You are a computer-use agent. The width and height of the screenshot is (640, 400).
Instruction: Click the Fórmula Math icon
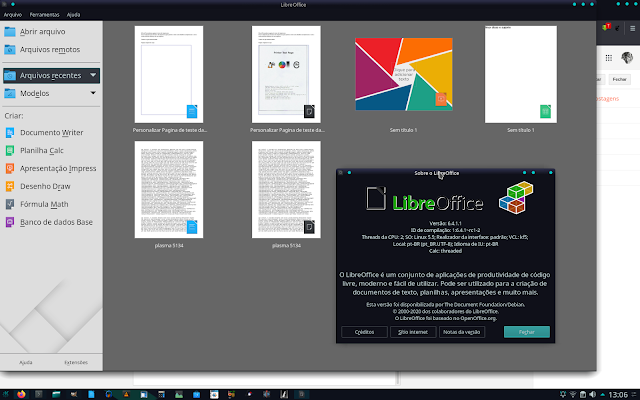(10, 204)
